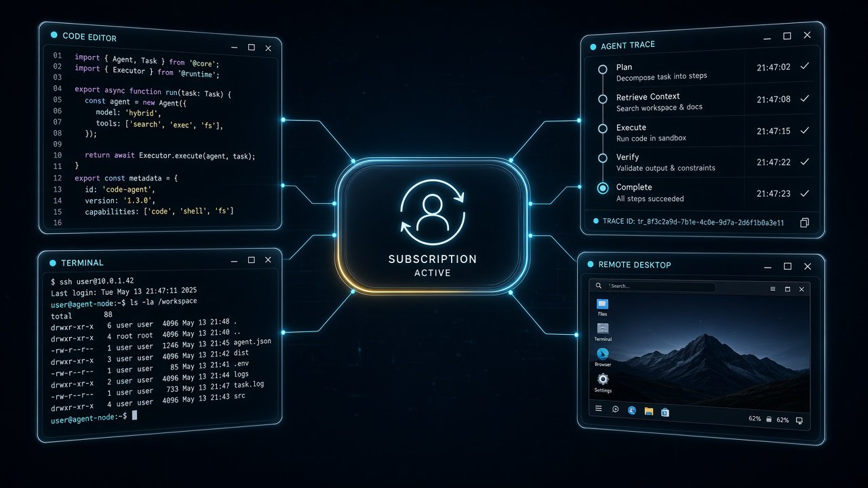Click the timestamp 21:47:23 in Agent Trace
The width and height of the screenshot is (868, 488).
tap(774, 194)
